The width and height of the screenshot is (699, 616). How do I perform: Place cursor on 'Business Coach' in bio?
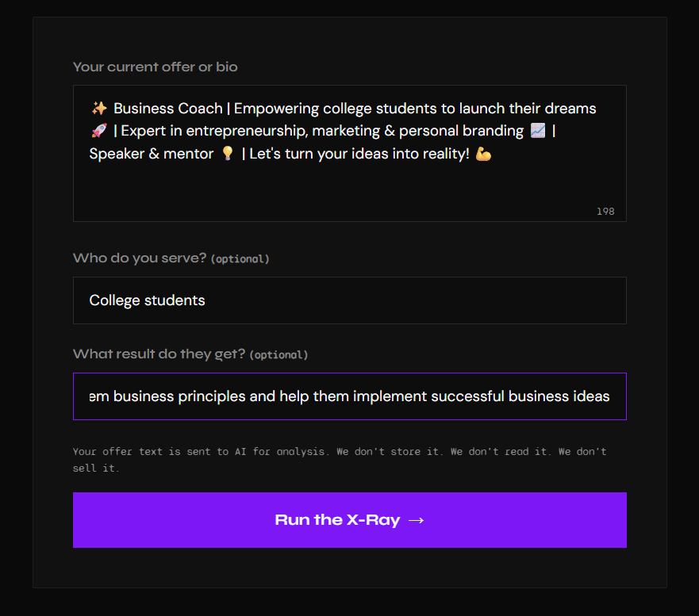tap(168, 109)
